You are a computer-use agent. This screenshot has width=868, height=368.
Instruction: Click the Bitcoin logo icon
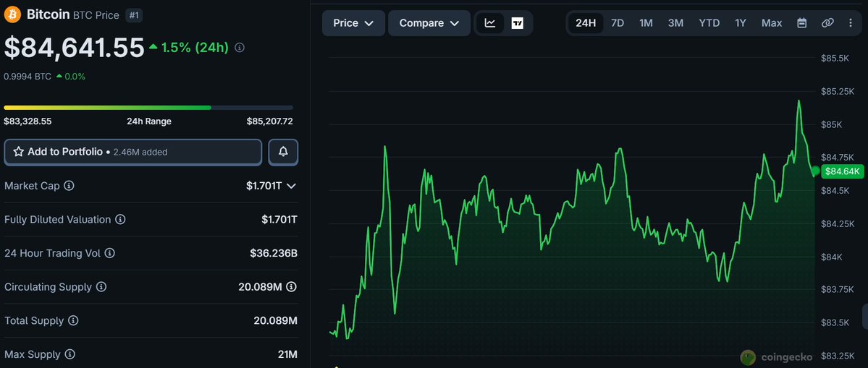[13, 14]
